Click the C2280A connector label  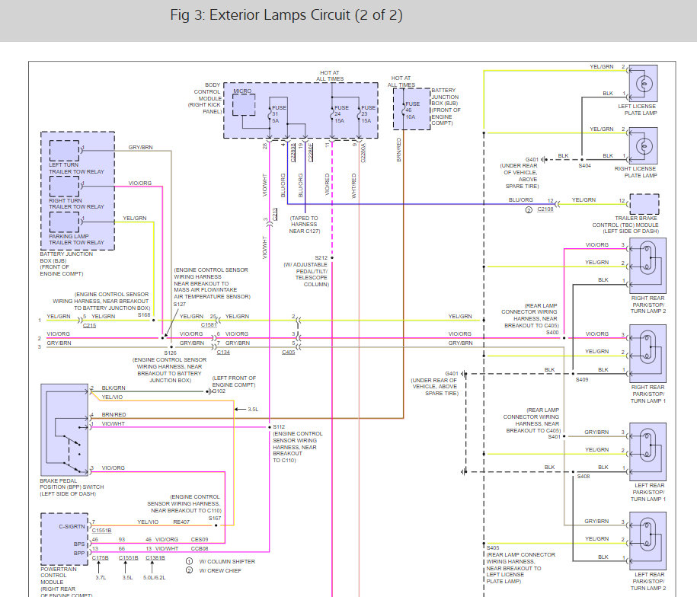(x=363, y=153)
